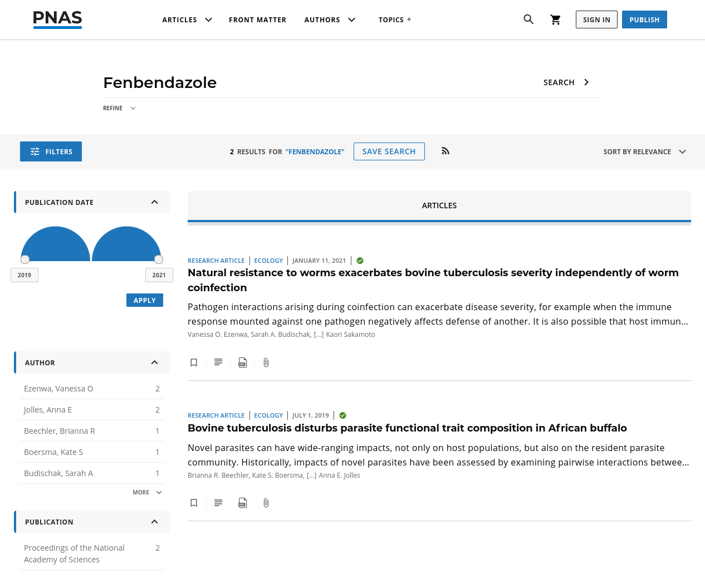Image resolution: width=705 pixels, height=588 pixels.
Task: Click the search magnifier icon in header
Action: coord(528,19)
